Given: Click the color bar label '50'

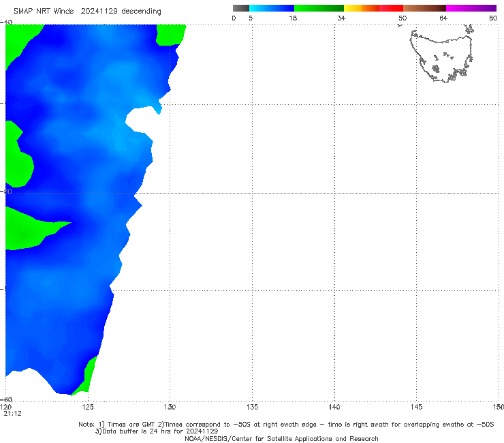Looking at the screenshot, I should (x=403, y=18).
